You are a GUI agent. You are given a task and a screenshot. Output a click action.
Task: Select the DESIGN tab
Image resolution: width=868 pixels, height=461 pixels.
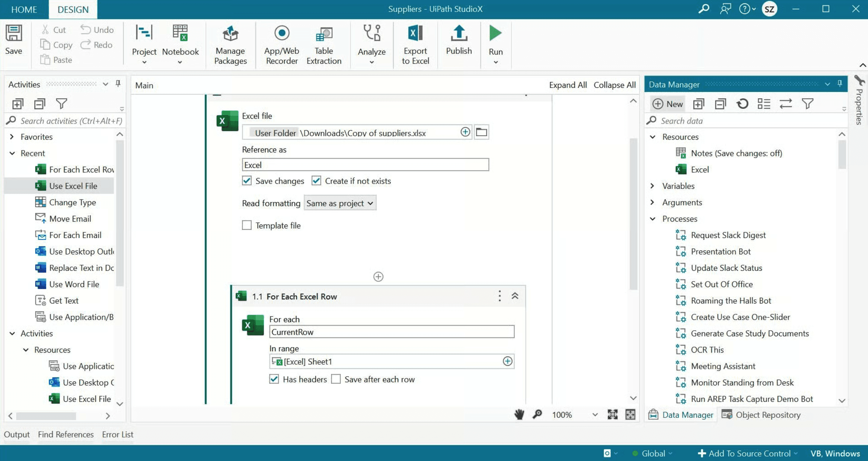point(73,9)
